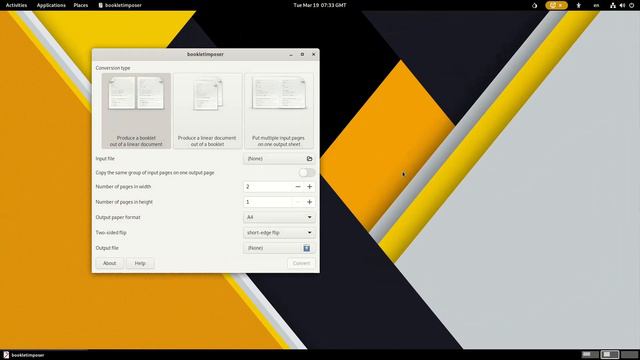
Task: Click the yellow notification indicator in top bar
Action: (556, 5)
